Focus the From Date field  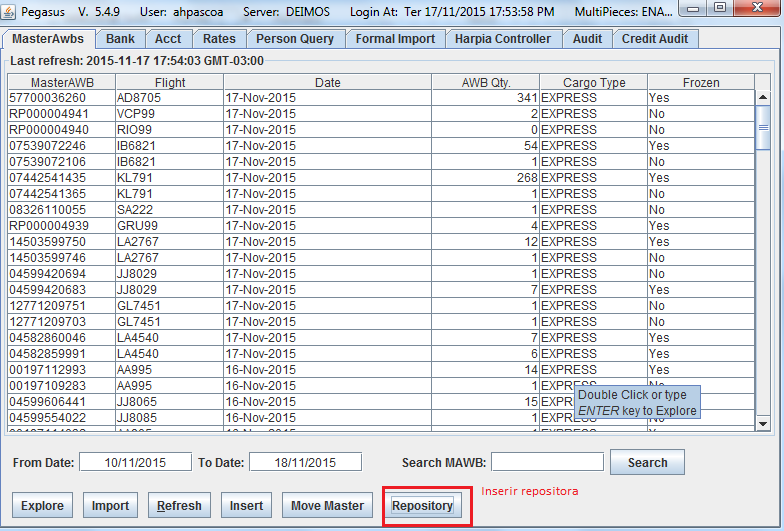pyautogui.click(x=136, y=462)
